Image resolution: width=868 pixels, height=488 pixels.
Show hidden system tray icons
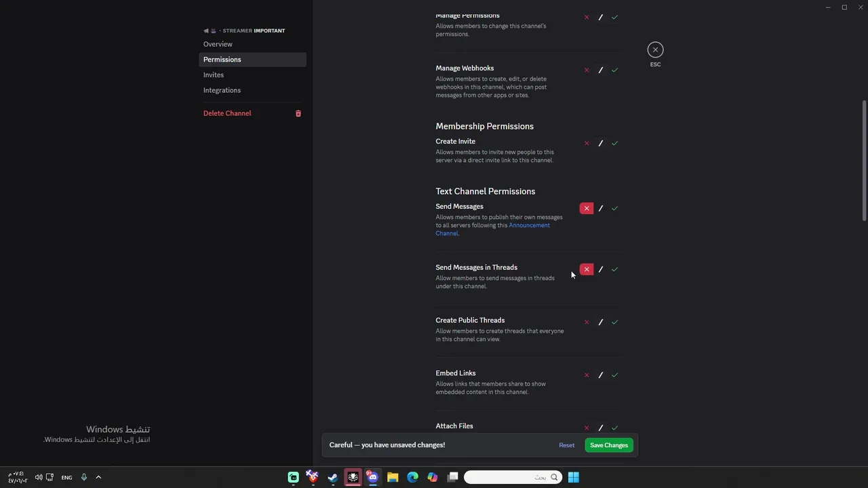point(98,477)
